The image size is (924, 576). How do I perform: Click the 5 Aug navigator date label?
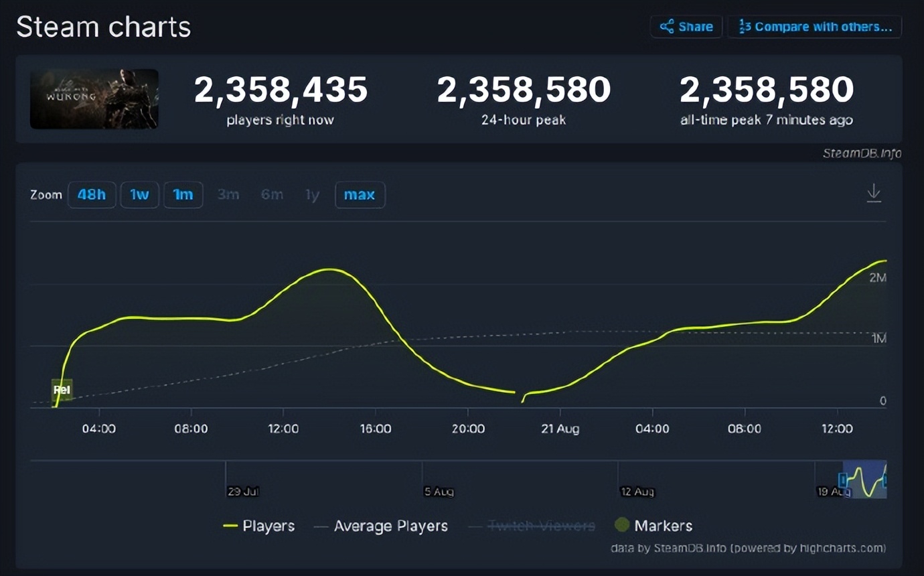pyautogui.click(x=439, y=492)
